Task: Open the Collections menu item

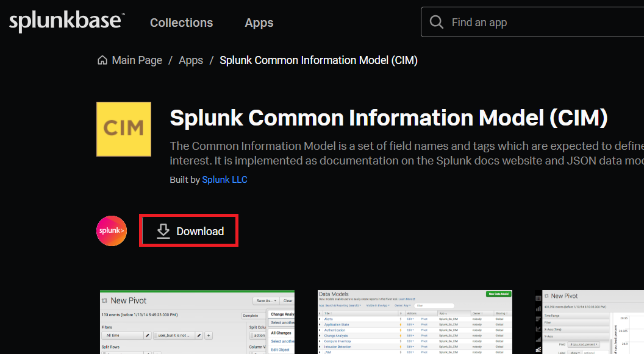Action: pos(181,23)
